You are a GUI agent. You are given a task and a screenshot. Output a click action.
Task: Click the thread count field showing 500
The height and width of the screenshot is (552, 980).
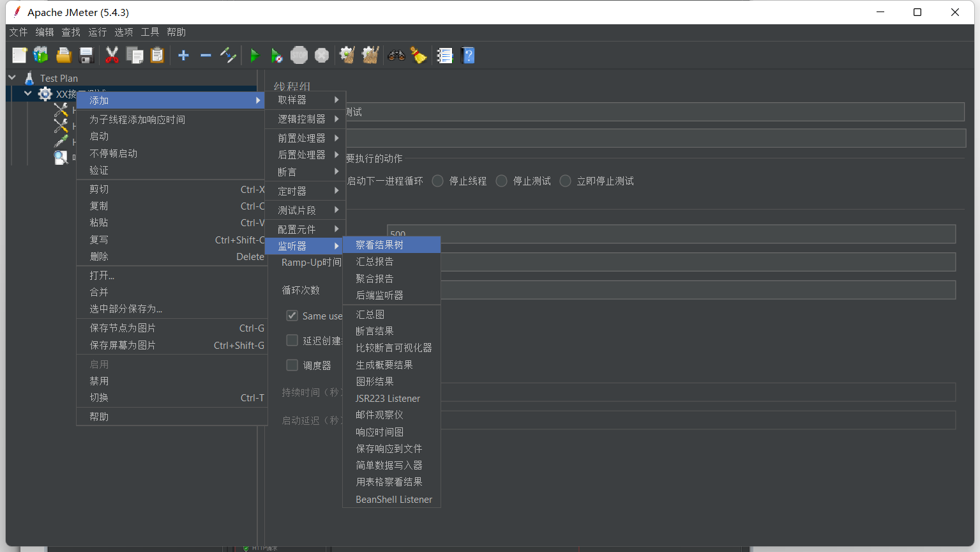pos(671,234)
